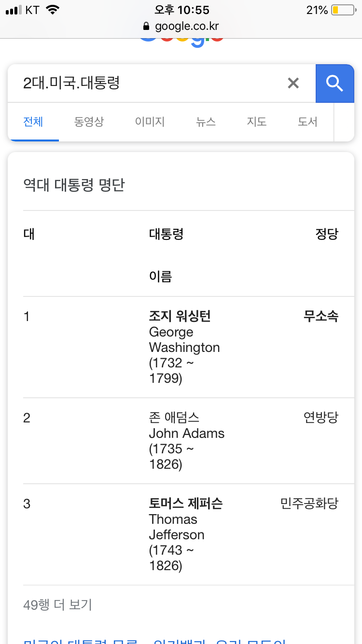Tap the google.co.kr address bar

(186, 26)
